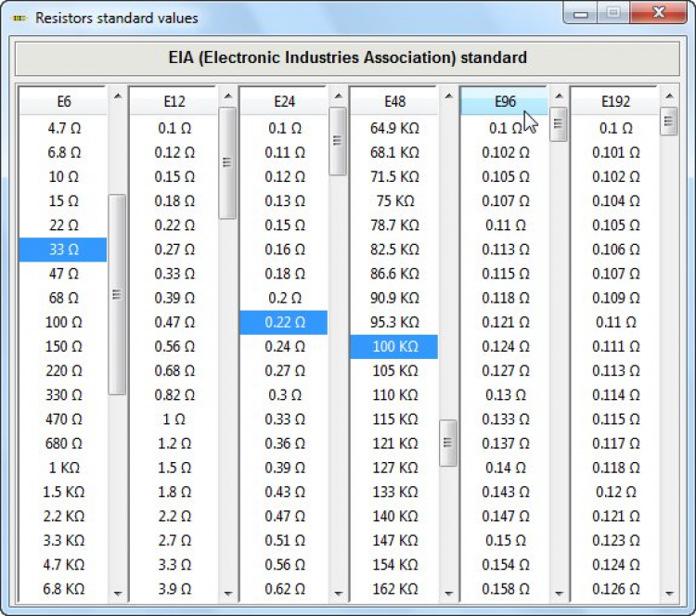Click the resistor app icon in title bar
The height and width of the screenshot is (616, 696).
click(19, 18)
